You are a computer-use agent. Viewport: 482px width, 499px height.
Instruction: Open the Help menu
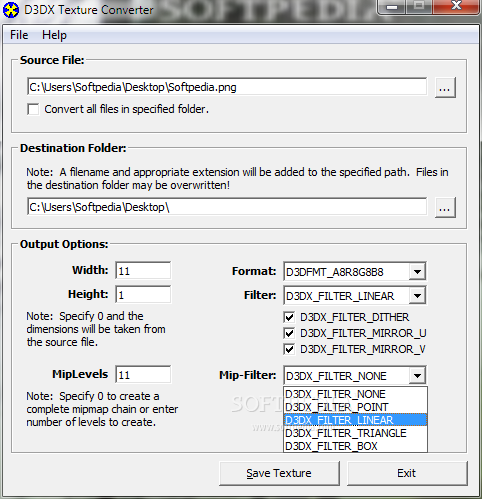point(54,35)
